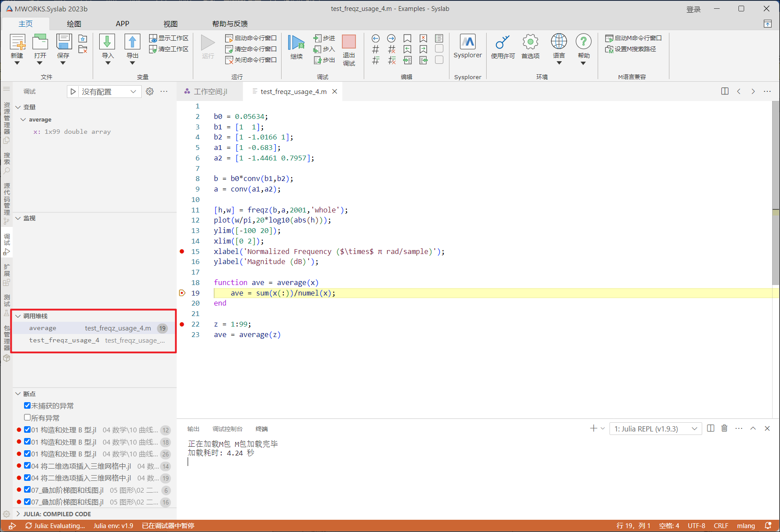Click the split editor icon
This screenshot has height=532, width=780.
click(724, 91)
